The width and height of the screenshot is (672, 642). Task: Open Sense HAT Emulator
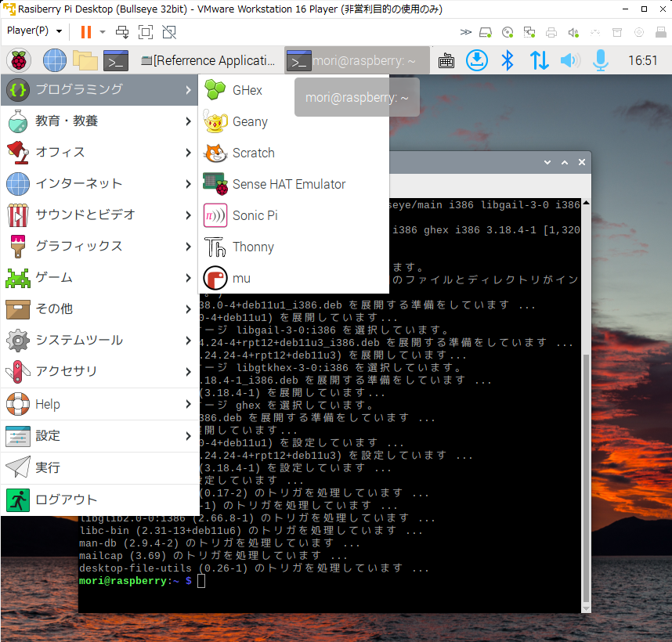294,184
